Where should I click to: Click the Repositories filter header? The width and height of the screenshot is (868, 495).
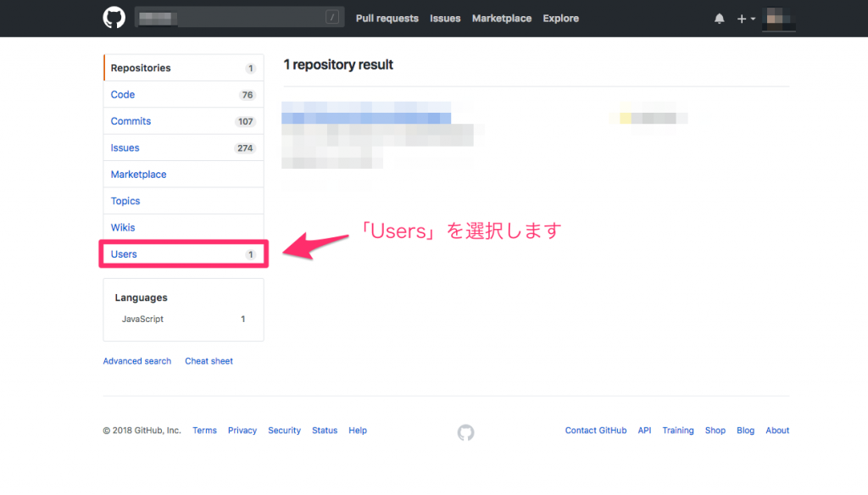coord(142,68)
